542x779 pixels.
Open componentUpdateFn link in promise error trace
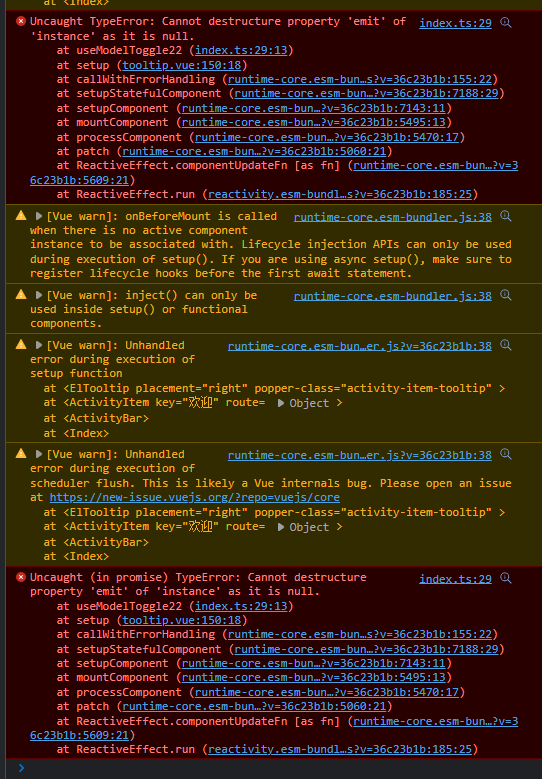coord(435,721)
